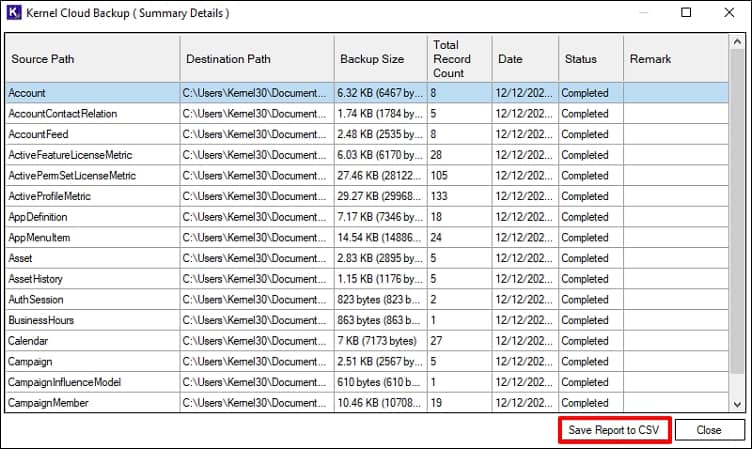Select the ActiveFeatureLicenseMetric row
Viewport: 752px width, 449px height.
click(367, 155)
